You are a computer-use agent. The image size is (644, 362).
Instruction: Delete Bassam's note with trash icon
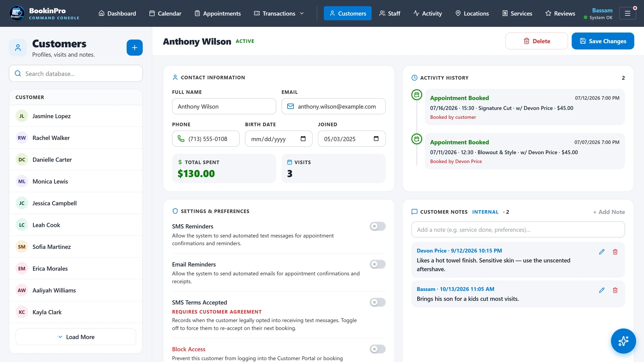tap(615, 290)
